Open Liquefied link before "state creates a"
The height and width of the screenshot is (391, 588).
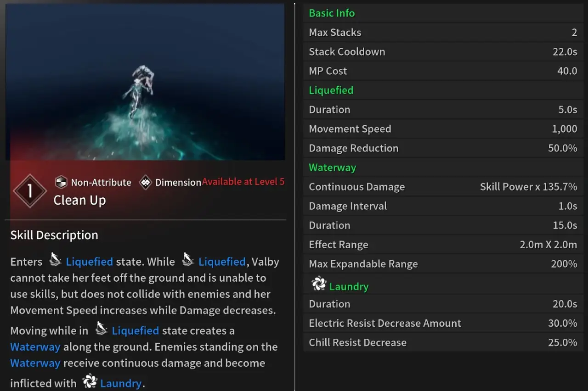(x=136, y=331)
